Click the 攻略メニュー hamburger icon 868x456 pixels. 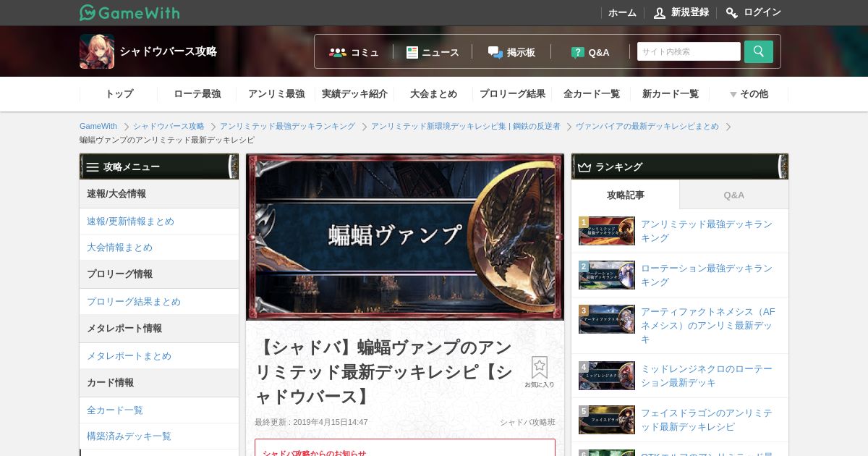[x=93, y=166]
